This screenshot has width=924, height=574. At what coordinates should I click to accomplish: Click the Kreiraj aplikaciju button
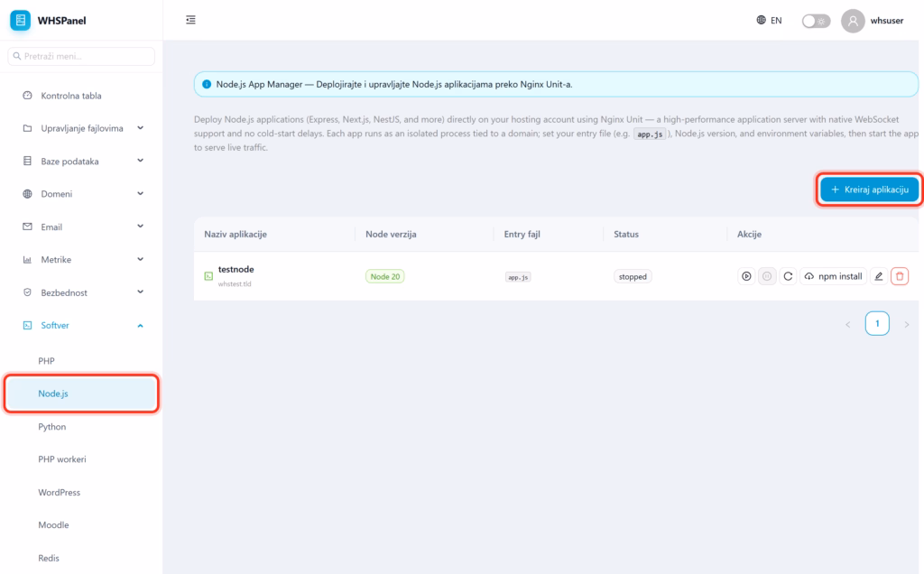coord(869,190)
